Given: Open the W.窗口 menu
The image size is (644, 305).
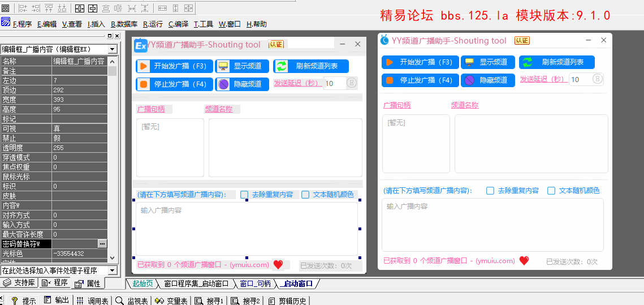Looking at the screenshot, I should pyautogui.click(x=230, y=24).
